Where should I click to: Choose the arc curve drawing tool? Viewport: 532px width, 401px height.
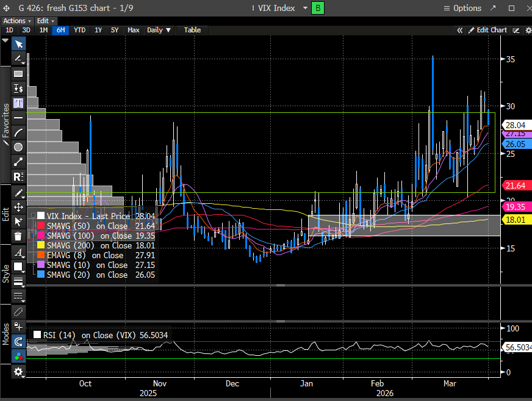point(18,132)
